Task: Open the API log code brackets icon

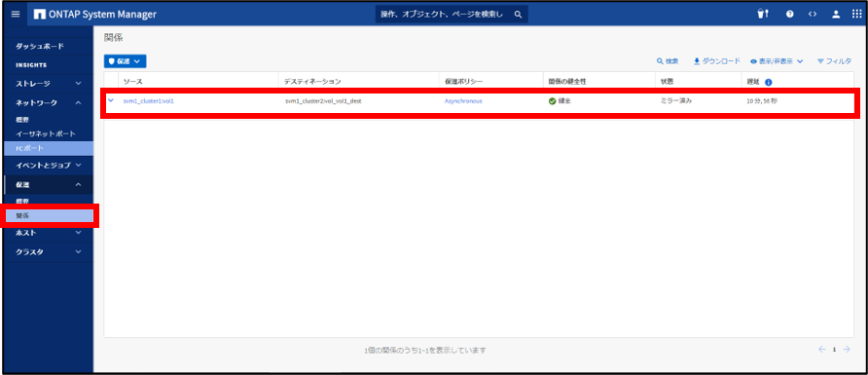Action: [813, 15]
